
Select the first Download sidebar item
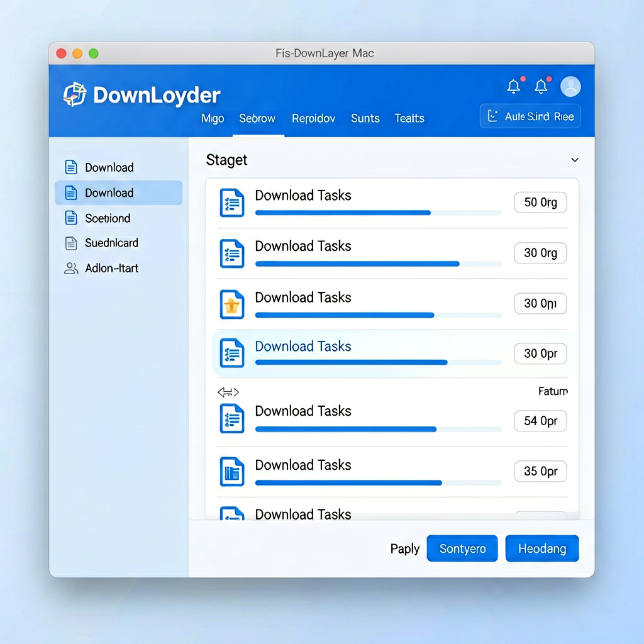pyautogui.click(x=118, y=167)
